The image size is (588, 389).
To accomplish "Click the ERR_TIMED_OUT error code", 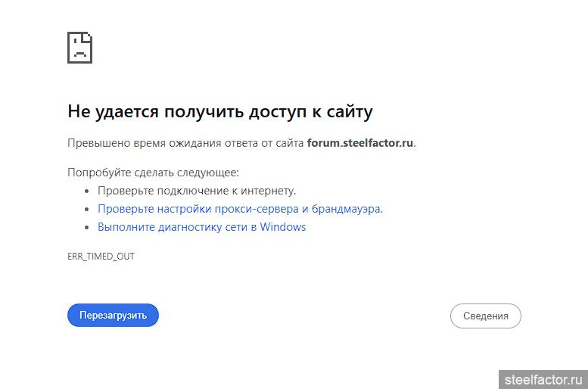I will click(x=101, y=257).
